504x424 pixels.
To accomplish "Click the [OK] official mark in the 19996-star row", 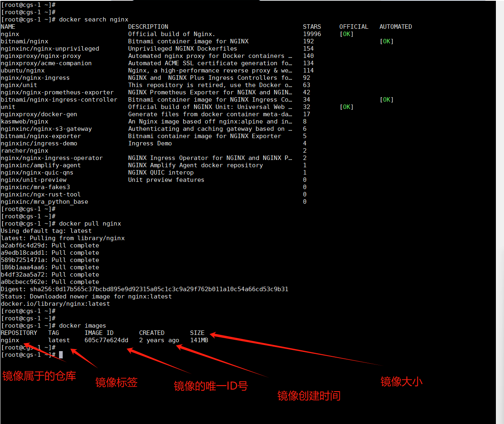I will 347,34.
